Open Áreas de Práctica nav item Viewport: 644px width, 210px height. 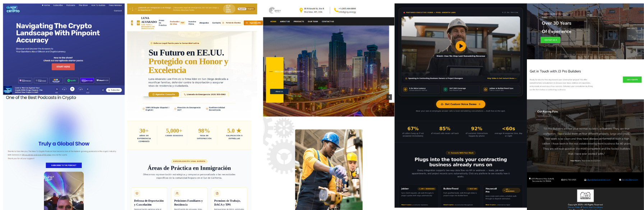point(162,23)
